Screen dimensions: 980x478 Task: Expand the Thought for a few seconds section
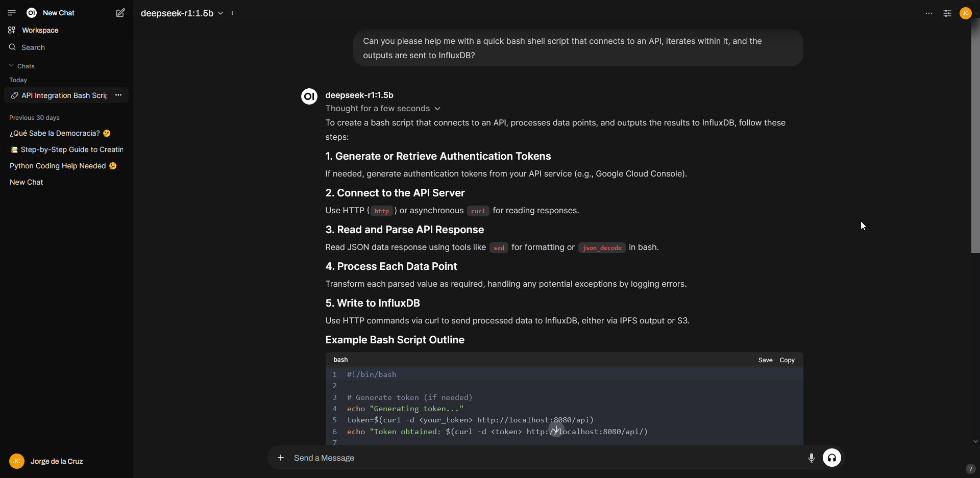(383, 108)
